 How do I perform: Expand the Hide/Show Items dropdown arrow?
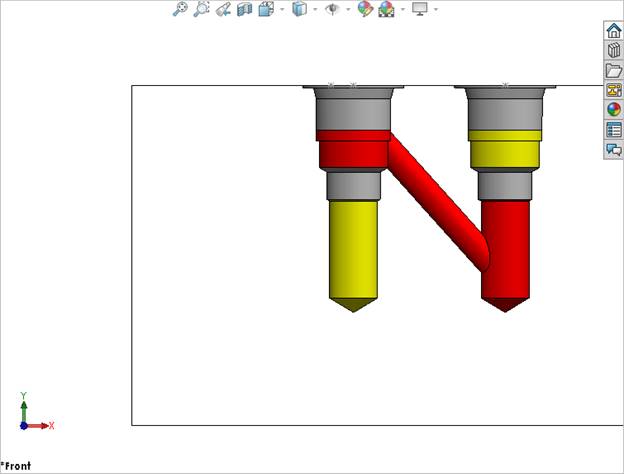[x=348, y=10]
